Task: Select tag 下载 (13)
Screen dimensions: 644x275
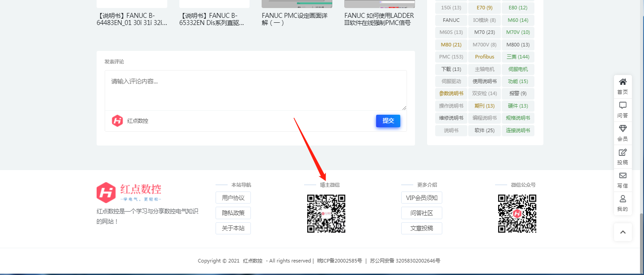Action: (451, 69)
